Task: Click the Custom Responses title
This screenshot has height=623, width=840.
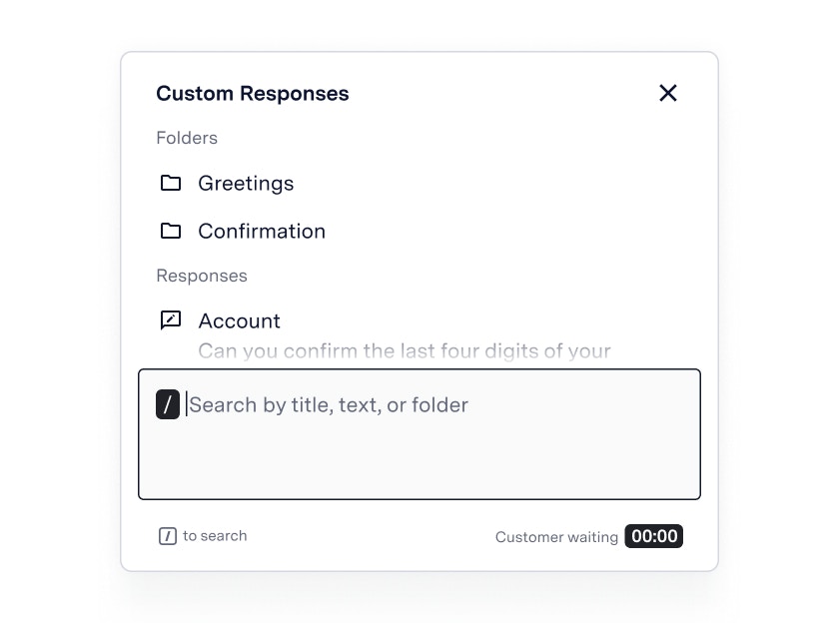Action: pyautogui.click(x=253, y=94)
